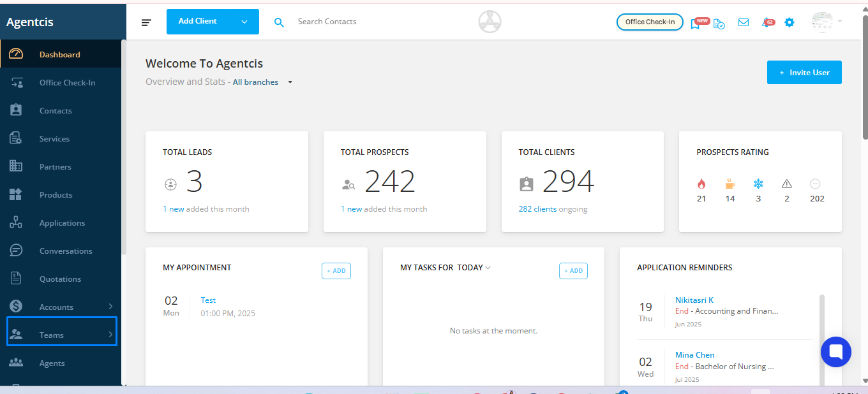Click the Invite User button
The image size is (868, 394).
pos(804,72)
